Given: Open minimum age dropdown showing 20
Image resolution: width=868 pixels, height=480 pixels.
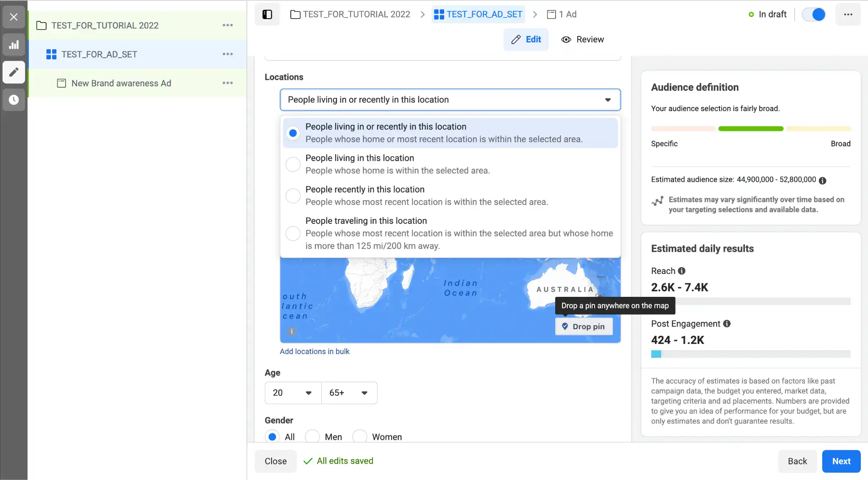Looking at the screenshot, I should click(x=292, y=393).
